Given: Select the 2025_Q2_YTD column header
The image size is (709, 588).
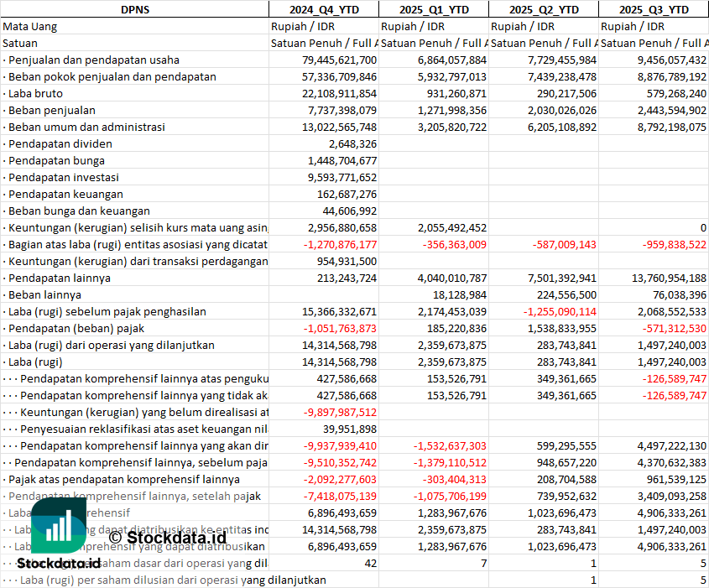Looking at the screenshot, I should coord(543,9).
